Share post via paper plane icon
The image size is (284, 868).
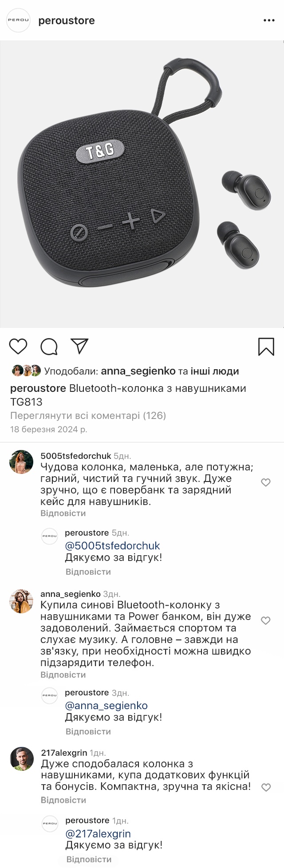click(80, 346)
